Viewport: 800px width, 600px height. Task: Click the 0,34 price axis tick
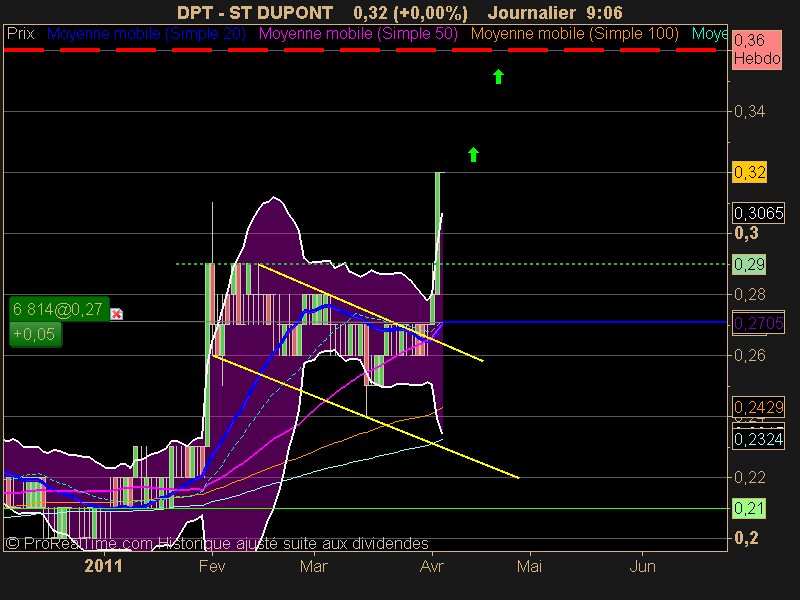749,111
